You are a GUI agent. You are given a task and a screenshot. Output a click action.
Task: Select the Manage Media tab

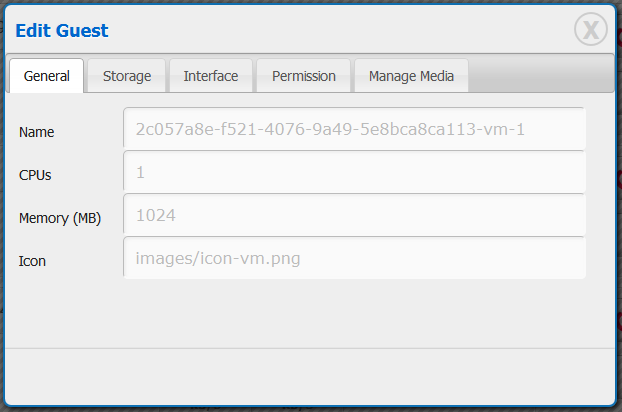point(411,76)
